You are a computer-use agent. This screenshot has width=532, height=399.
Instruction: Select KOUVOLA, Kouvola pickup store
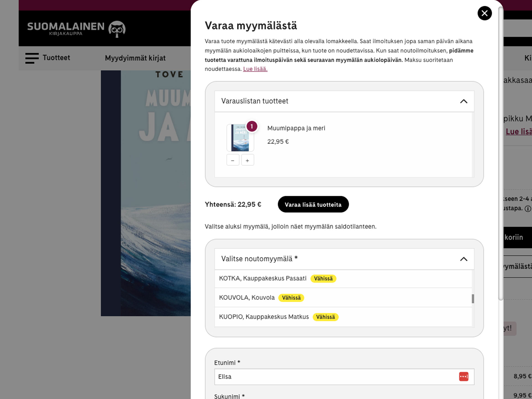point(247,297)
